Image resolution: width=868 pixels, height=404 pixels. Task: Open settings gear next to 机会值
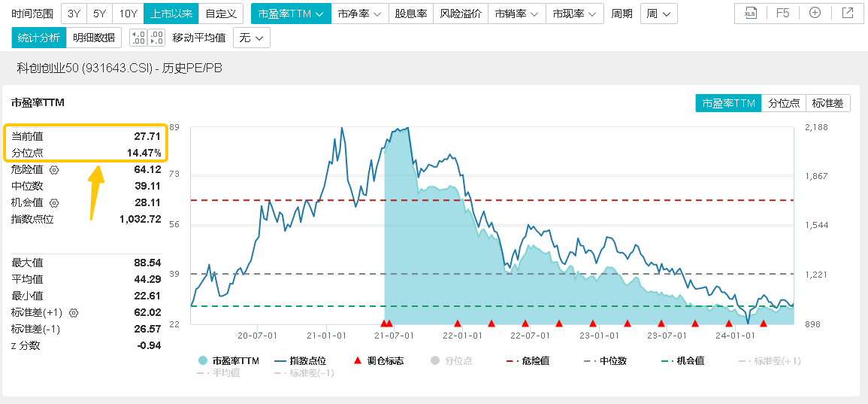54,202
